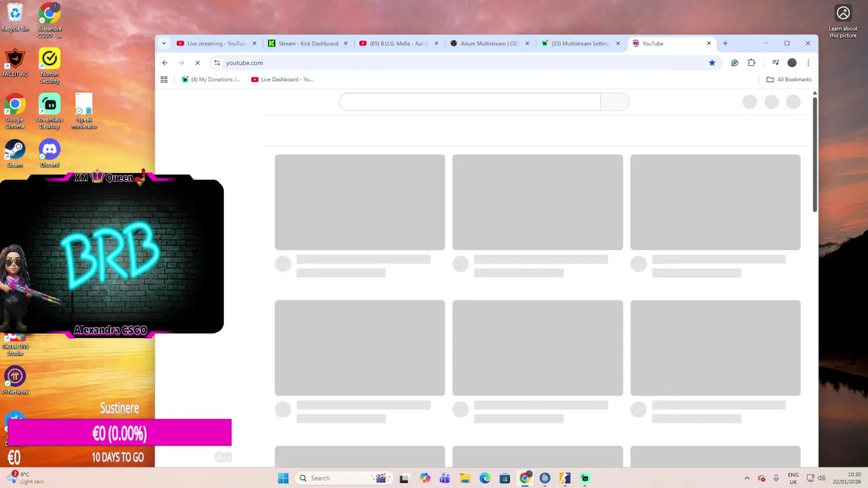Open Copilot from the taskbar
This screenshot has height=488, width=868.
click(x=425, y=478)
